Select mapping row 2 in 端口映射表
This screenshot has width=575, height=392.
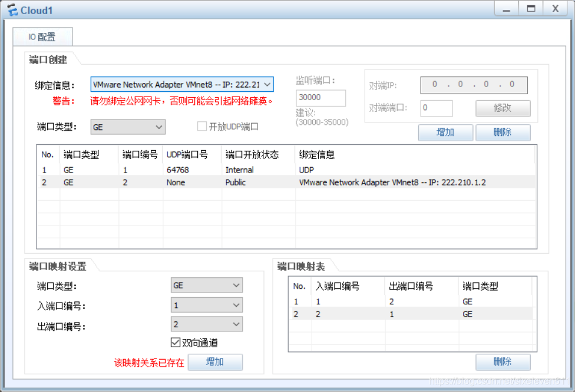[x=411, y=314]
